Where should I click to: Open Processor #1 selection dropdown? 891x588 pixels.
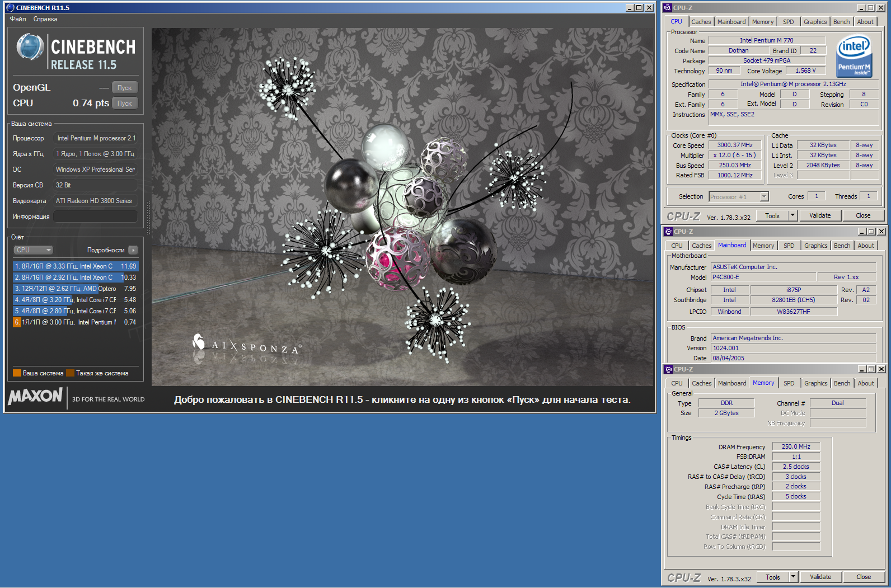pyautogui.click(x=739, y=197)
